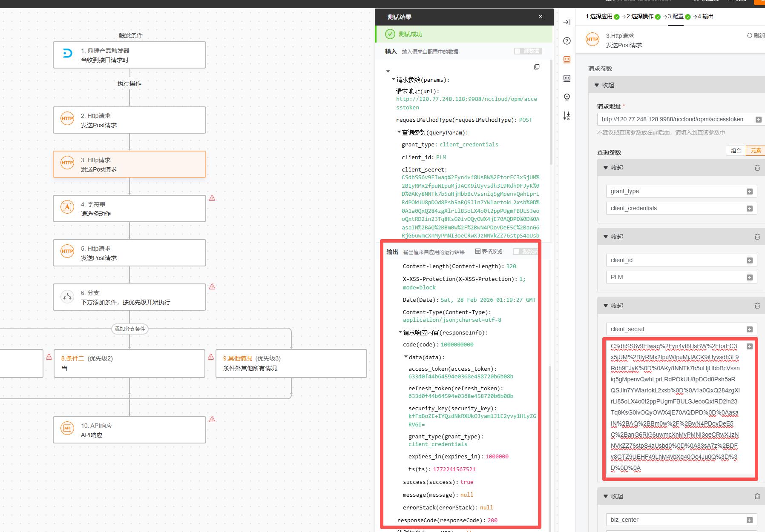The image size is (765, 532).
Task: Click warning icon next to 字符串 node
Action: 212,198
